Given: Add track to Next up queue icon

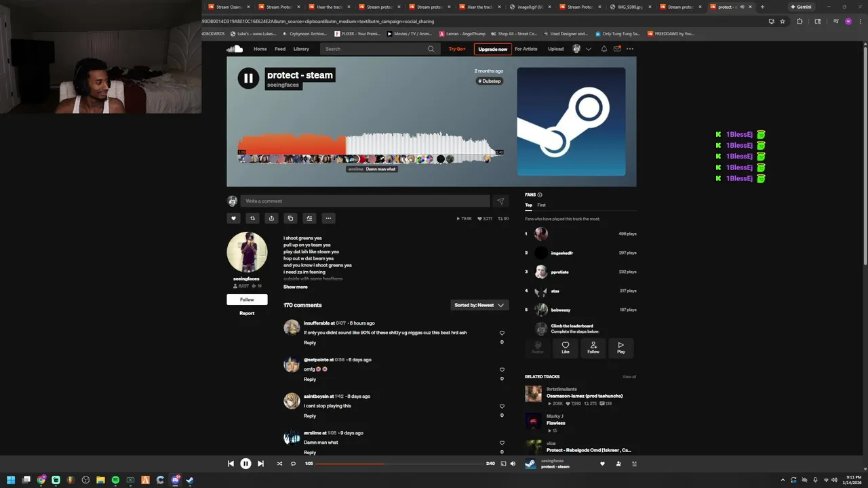Looking at the screenshot, I should (x=309, y=218).
